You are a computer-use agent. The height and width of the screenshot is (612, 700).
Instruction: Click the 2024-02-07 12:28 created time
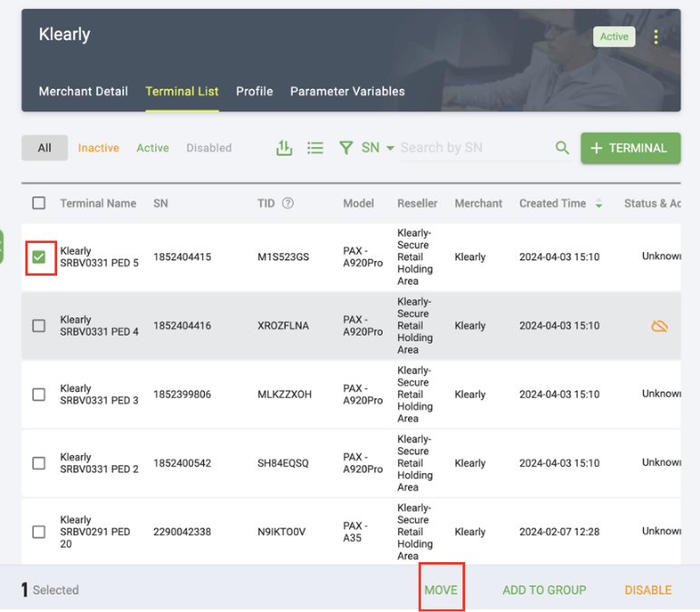(559, 532)
